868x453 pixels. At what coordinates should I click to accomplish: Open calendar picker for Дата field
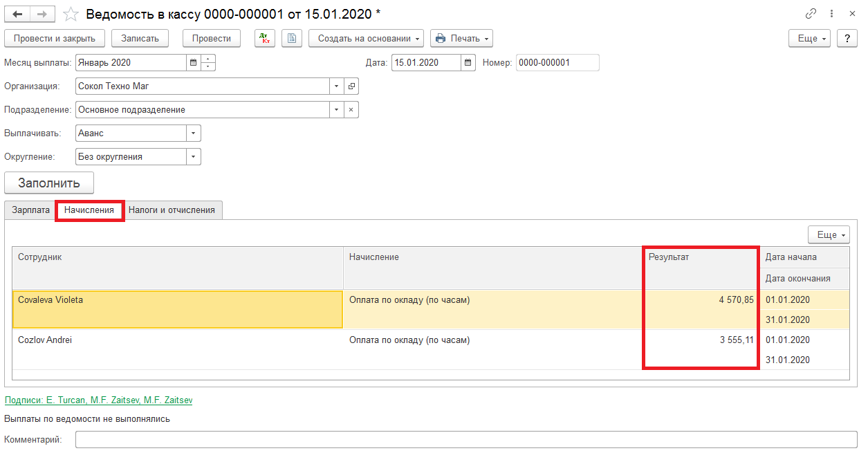coord(468,63)
